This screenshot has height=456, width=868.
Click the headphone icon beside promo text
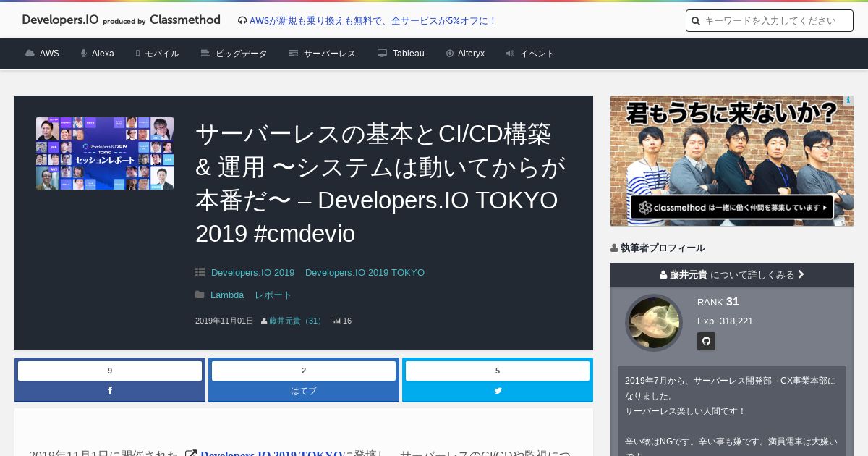(x=242, y=21)
